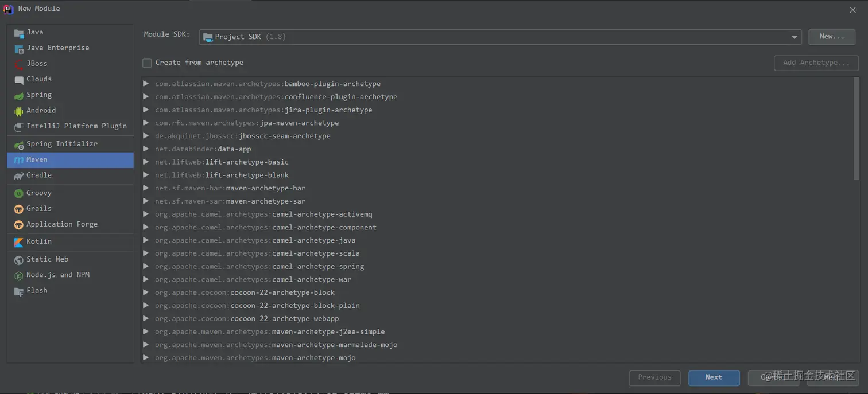
Task: Expand lift-archetype-basic node
Action: click(146, 162)
